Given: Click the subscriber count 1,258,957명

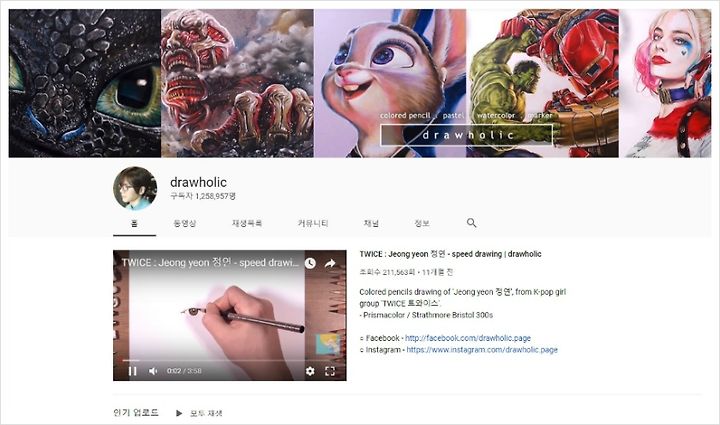Looking at the screenshot, I should pos(203,196).
